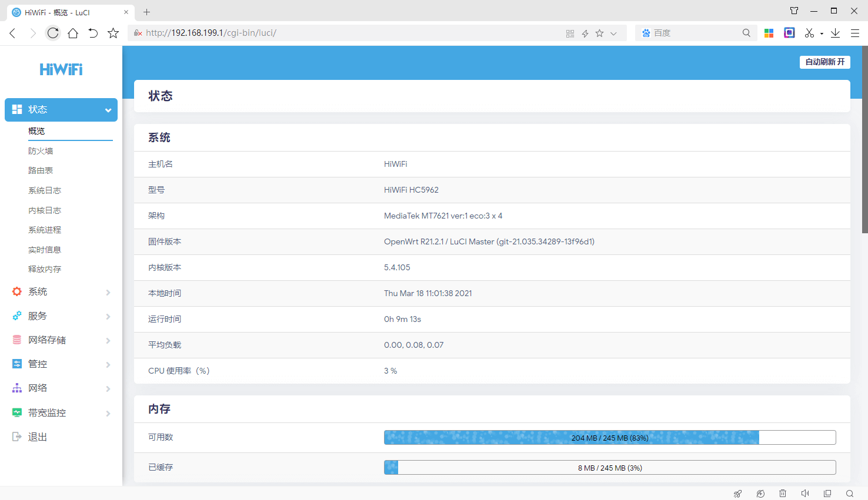Click the browser forward arrow

tap(33, 33)
